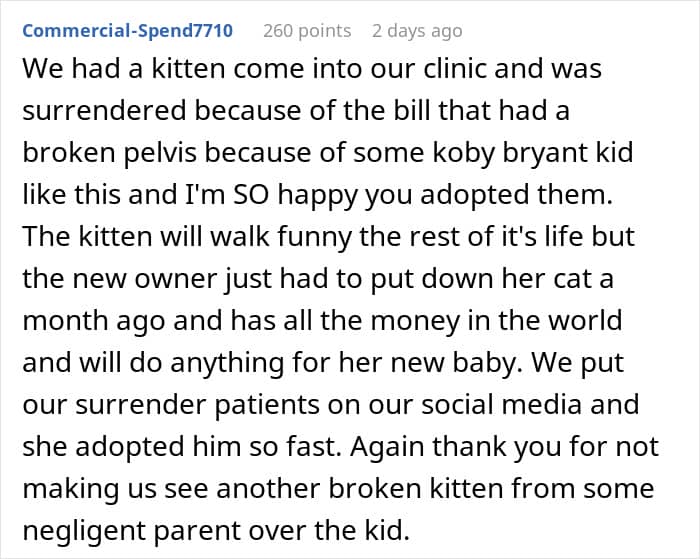Open the '2 days ago' comment permalink

pos(416,30)
